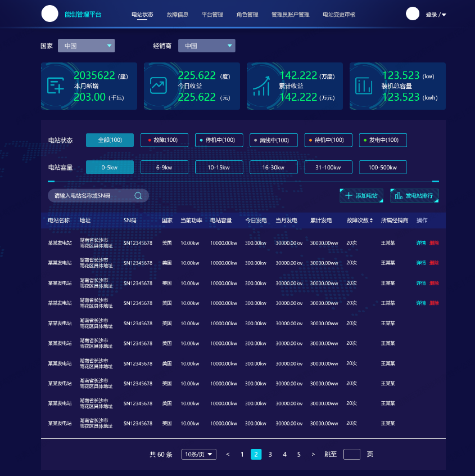Click the monthly new stations card icon

[x=56, y=86]
